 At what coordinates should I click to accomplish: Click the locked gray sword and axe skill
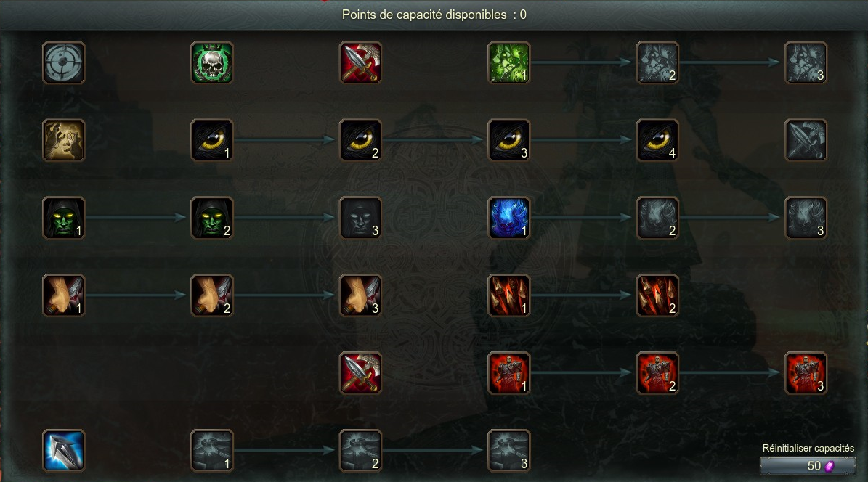(x=806, y=140)
